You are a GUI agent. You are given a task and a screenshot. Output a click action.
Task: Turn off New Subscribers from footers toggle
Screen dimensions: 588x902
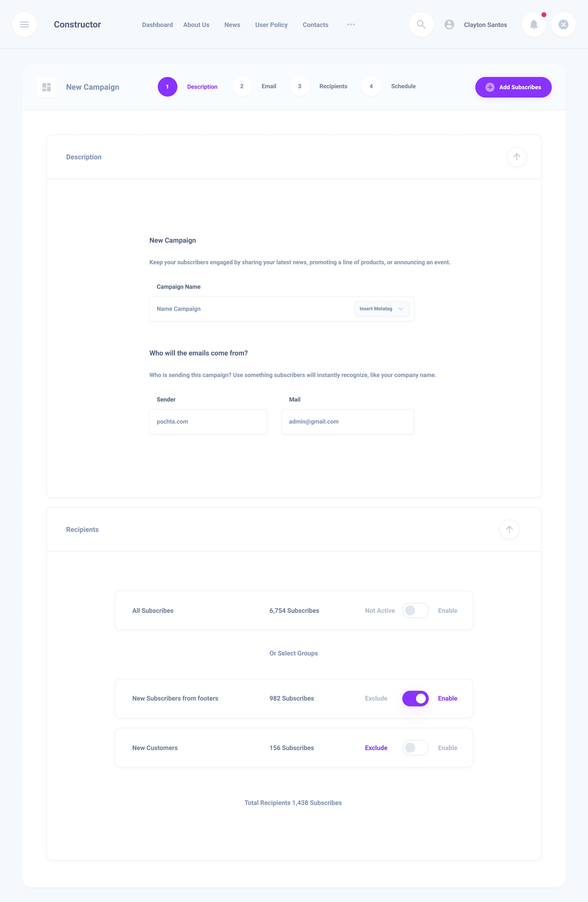click(415, 699)
